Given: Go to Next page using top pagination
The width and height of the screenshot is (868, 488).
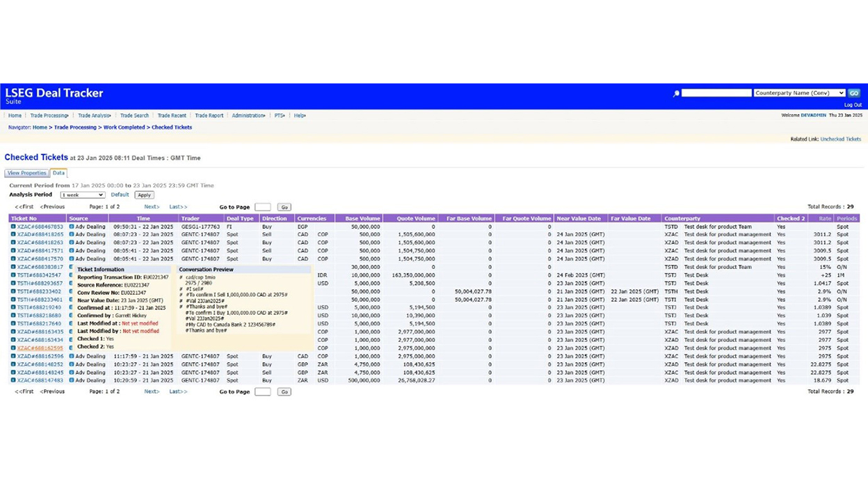Looking at the screenshot, I should click(152, 207).
